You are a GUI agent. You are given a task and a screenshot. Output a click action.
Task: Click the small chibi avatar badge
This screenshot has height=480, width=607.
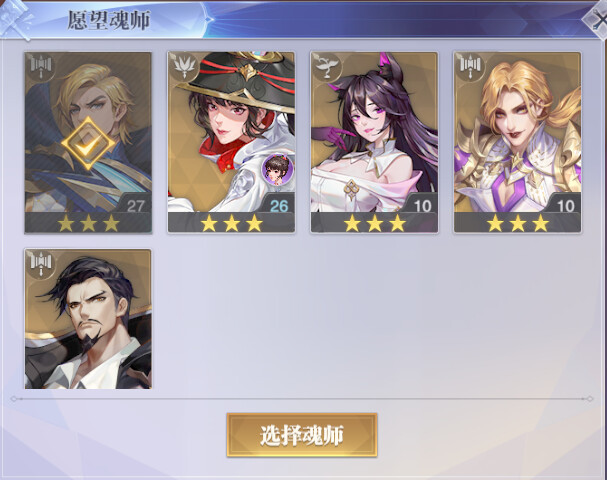[277, 169]
